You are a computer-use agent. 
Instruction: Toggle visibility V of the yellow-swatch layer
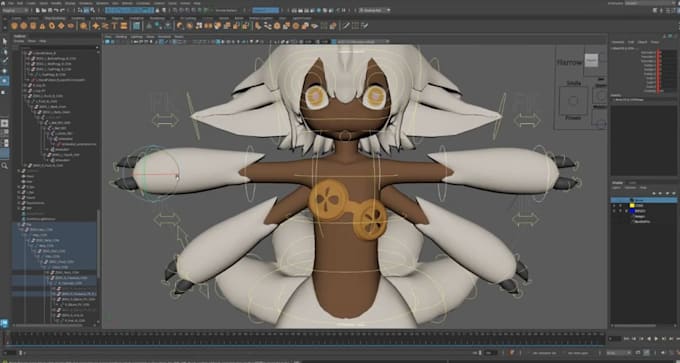click(x=614, y=206)
